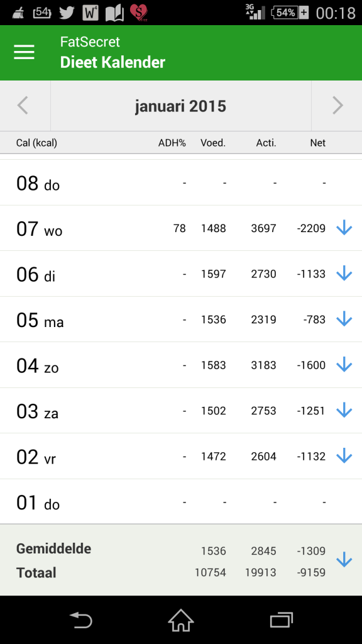Tap the blue down arrow for 05 ma
The image size is (362, 644).
[344, 319]
